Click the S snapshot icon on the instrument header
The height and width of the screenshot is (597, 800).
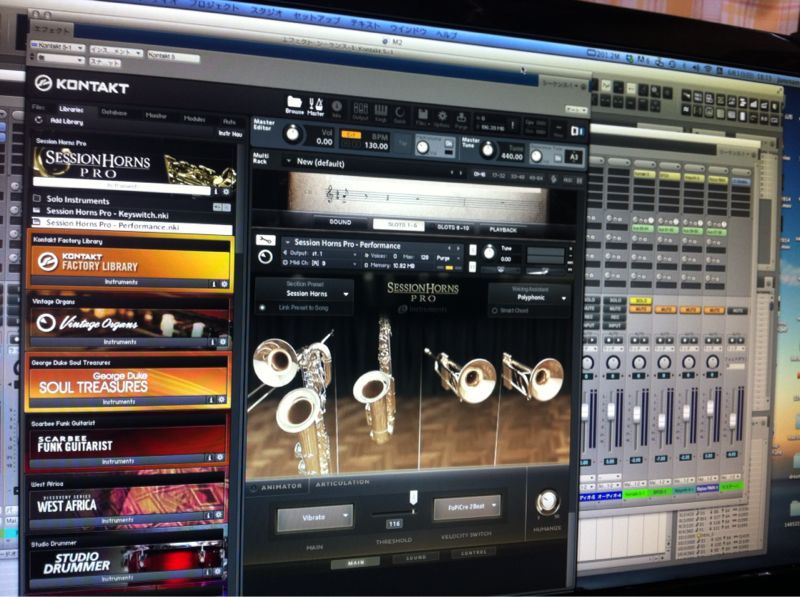(x=472, y=250)
